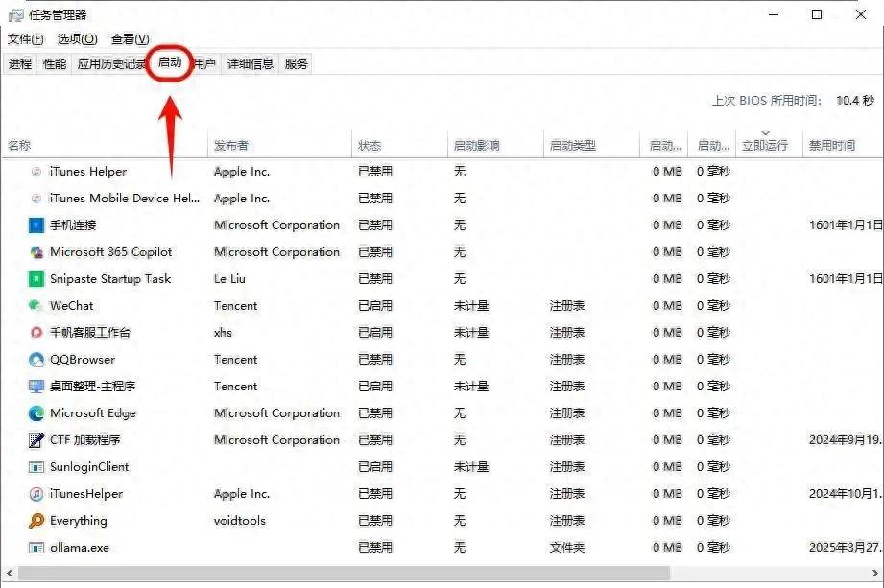Sort by the 状态 column header
The width and height of the screenshot is (884, 588).
point(399,145)
